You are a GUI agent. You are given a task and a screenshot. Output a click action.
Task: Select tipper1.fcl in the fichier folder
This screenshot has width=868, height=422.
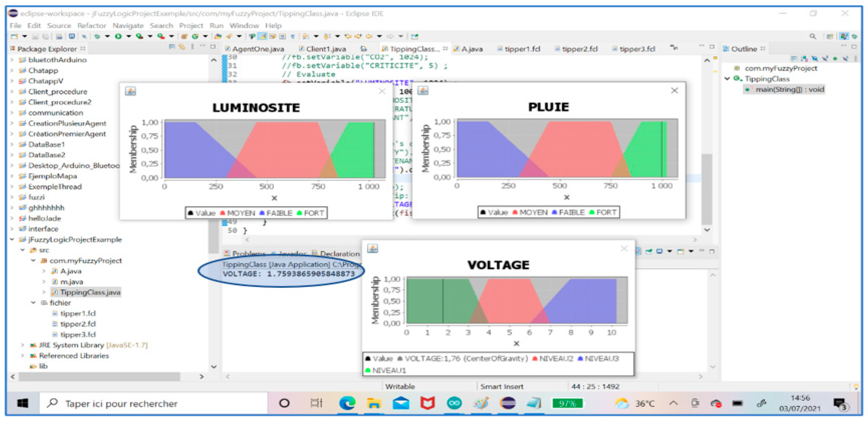tap(78, 313)
